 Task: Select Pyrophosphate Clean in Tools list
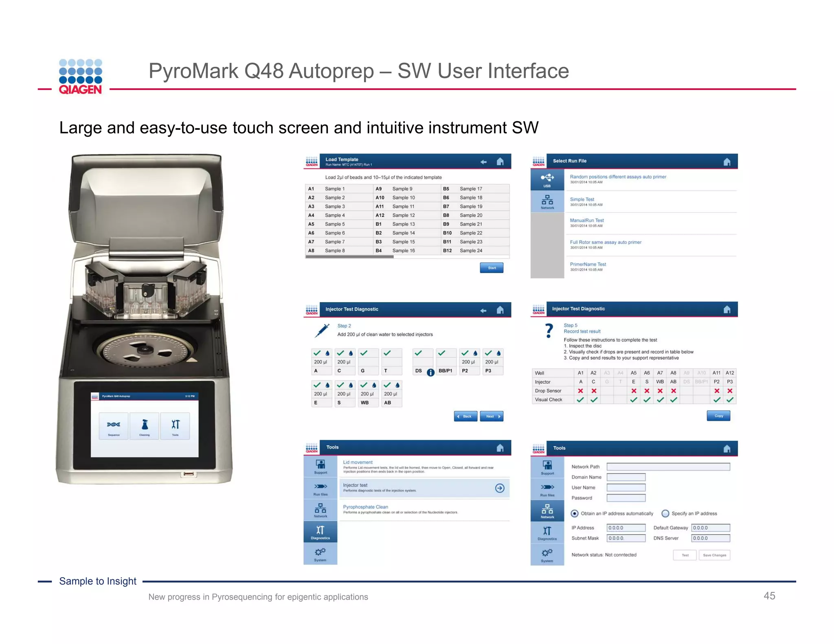point(424,510)
